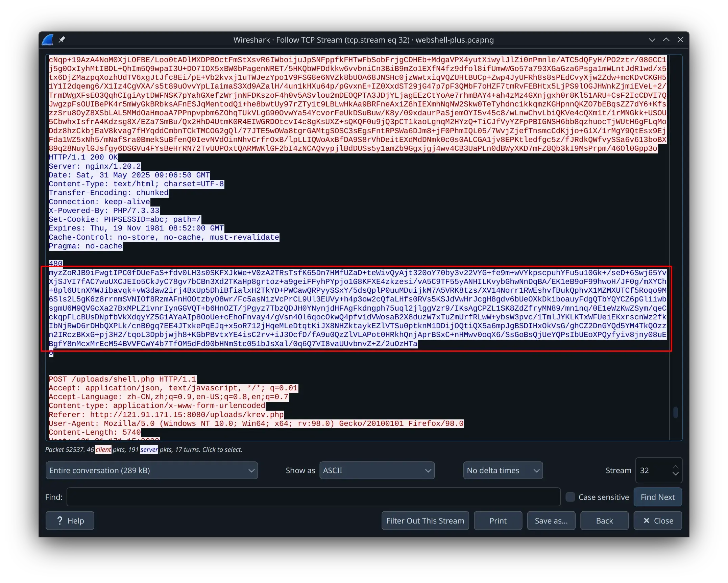The image size is (728, 583).
Task: Enable the Case sensitive checkbox
Action: (x=570, y=497)
